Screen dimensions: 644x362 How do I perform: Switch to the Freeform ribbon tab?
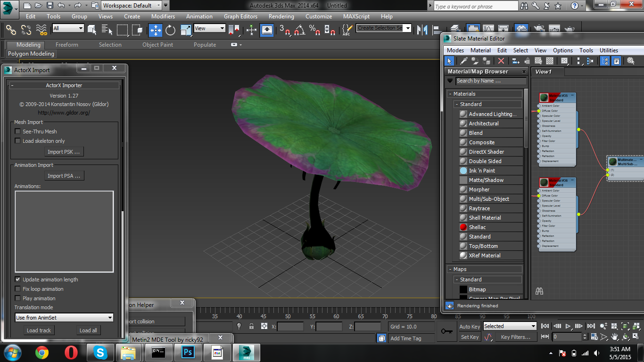[67, 45]
